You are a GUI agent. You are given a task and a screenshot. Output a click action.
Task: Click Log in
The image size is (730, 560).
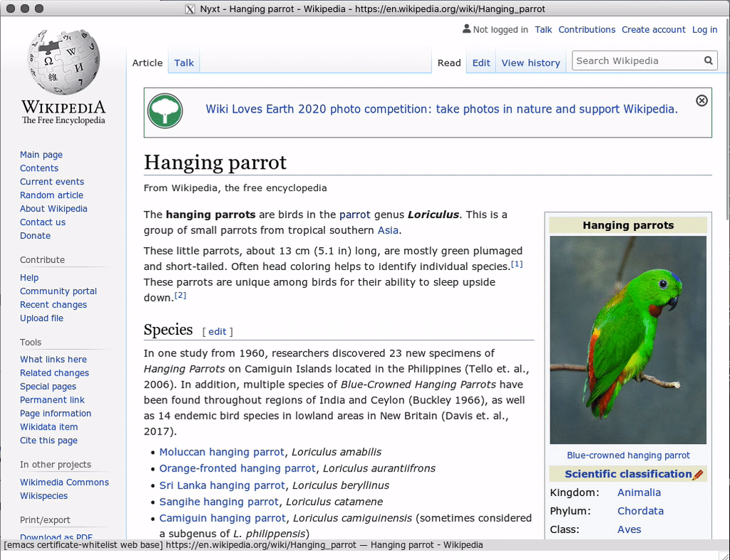(x=704, y=30)
